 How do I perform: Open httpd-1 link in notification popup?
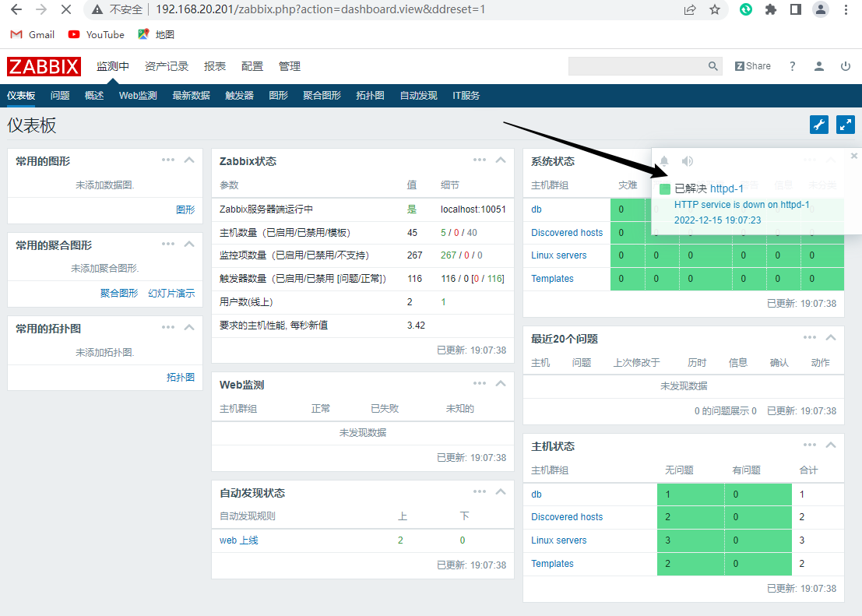pyautogui.click(x=727, y=188)
